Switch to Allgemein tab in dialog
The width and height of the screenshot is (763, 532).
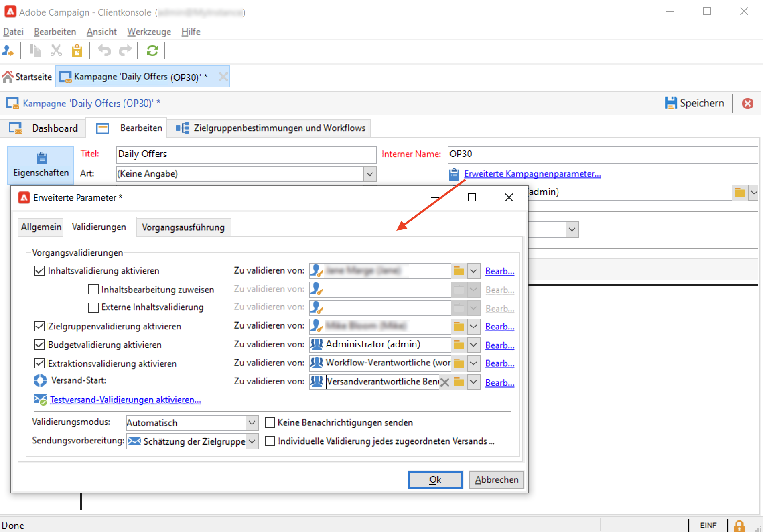point(41,227)
